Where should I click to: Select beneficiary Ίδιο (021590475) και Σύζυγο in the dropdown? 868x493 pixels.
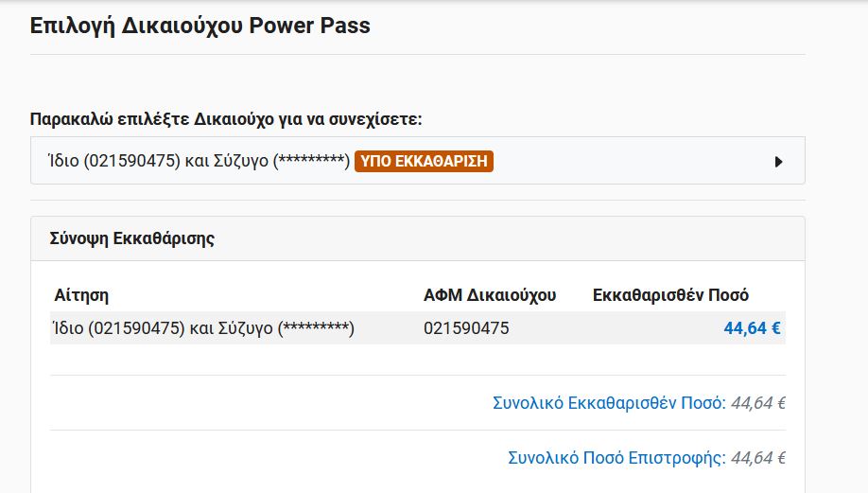[418, 161]
